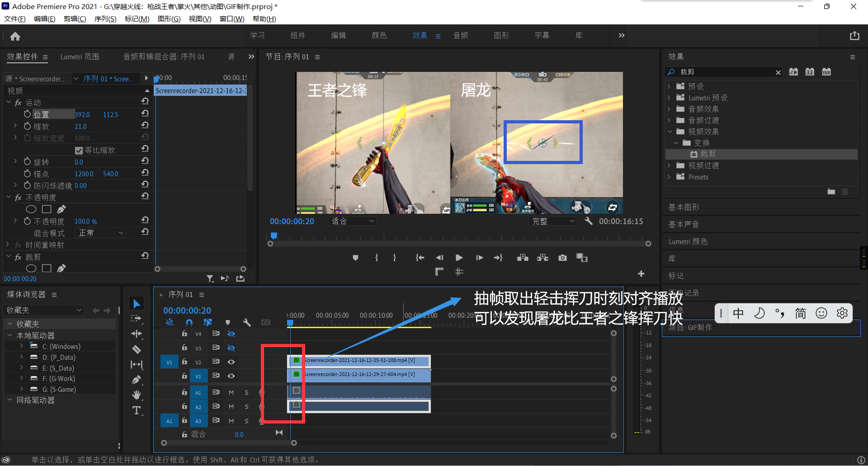Open the button editor plus icon

click(x=641, y=274)
